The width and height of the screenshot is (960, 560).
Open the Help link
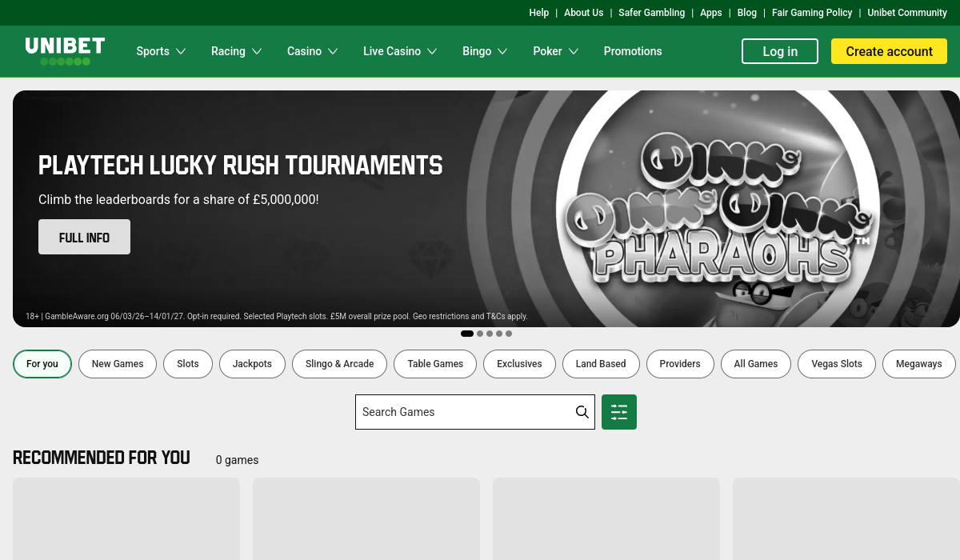tap(539, 13)
